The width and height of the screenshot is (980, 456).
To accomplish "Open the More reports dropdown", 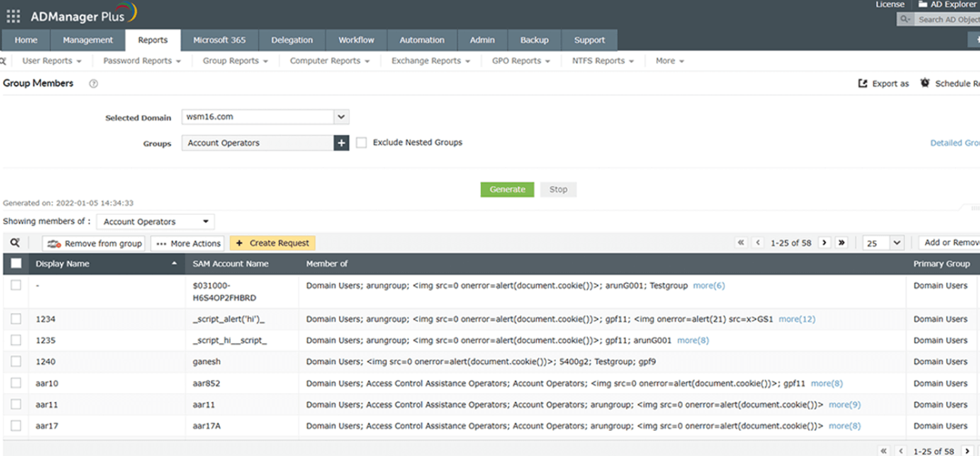I will [x=670, y=61].
